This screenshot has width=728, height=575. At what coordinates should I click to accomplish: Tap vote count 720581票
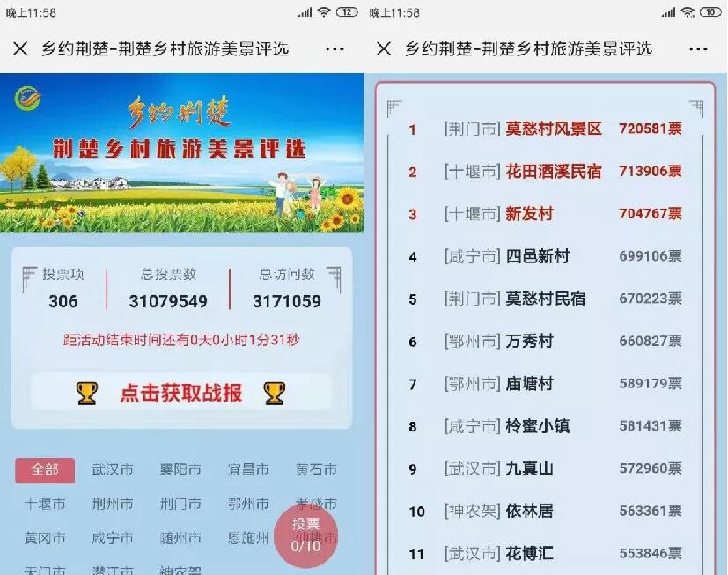tap(651, 129)
